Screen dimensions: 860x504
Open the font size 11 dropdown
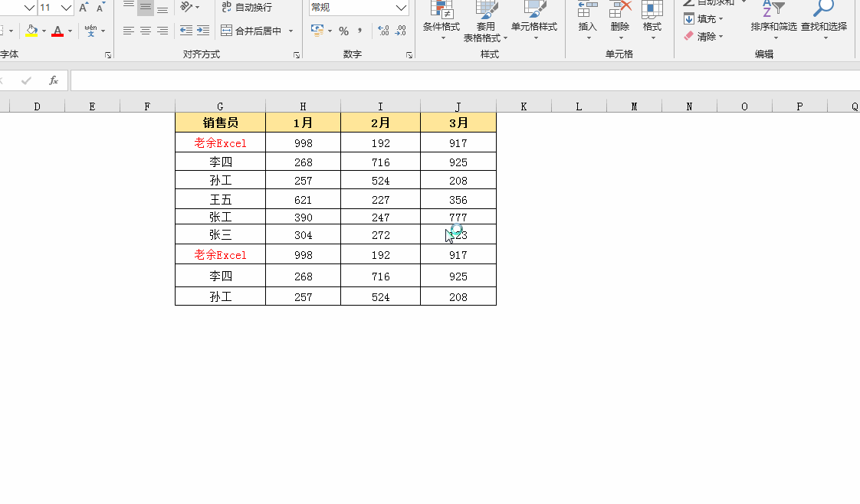pos(66,8)
